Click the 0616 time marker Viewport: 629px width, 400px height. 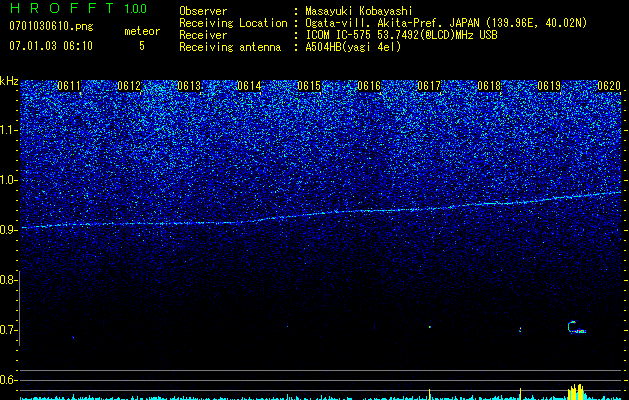coord(369,86)
